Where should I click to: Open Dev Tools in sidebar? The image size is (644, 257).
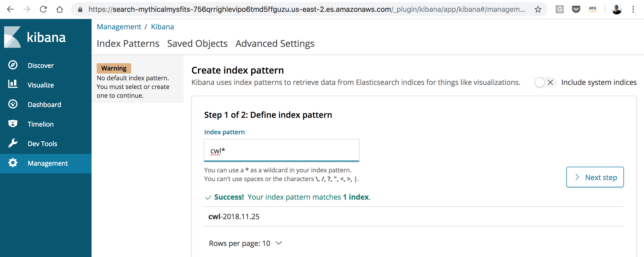click(x=46, y=144)
